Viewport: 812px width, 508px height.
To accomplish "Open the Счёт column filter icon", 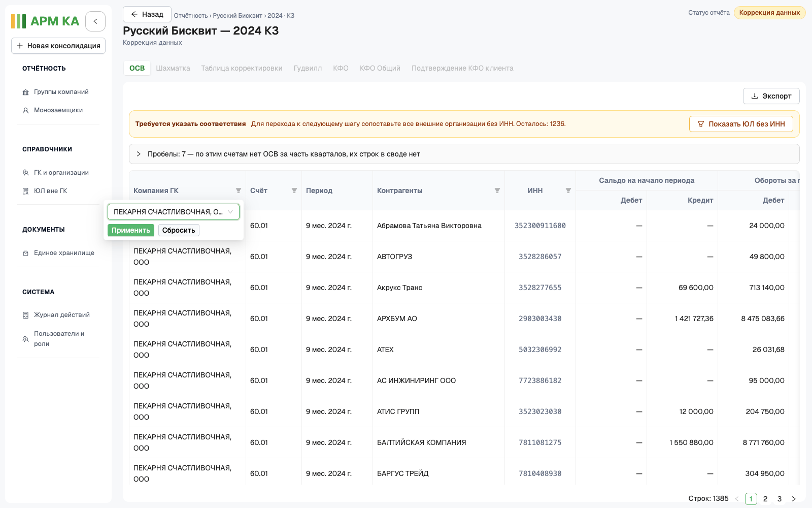I will point(294,190).
